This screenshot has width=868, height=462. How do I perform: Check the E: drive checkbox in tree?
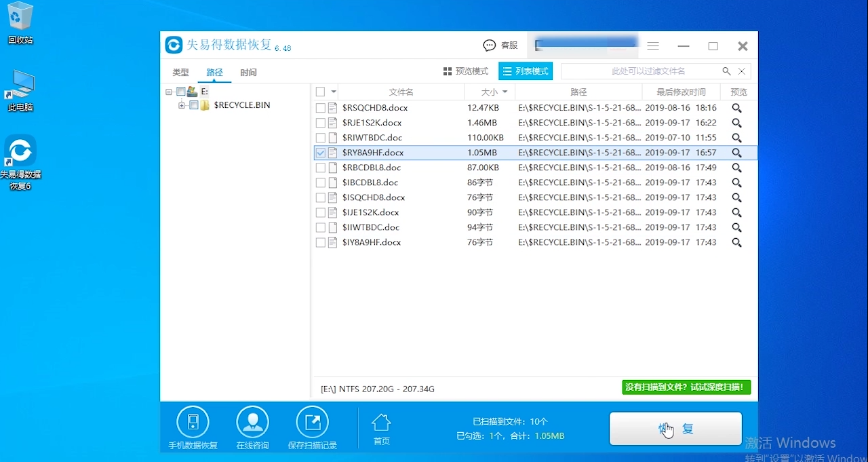(x=180, y=92)
